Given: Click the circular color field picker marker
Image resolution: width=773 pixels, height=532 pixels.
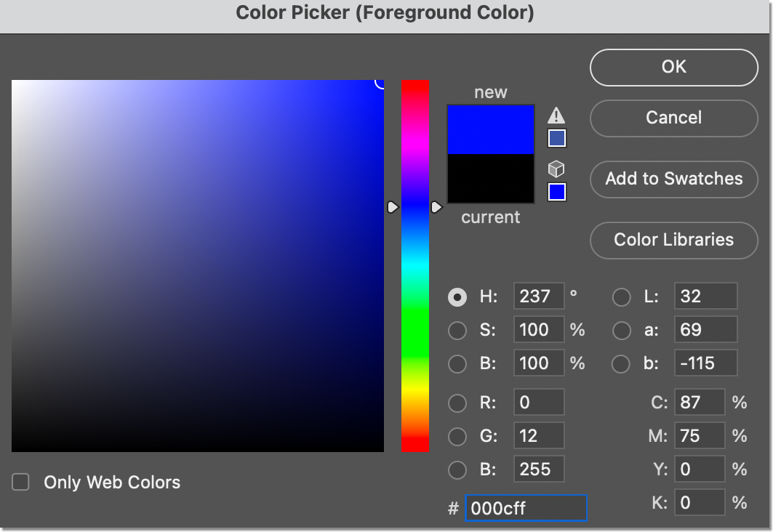Looking at the screenshot, I should click(x=380, y=83).
